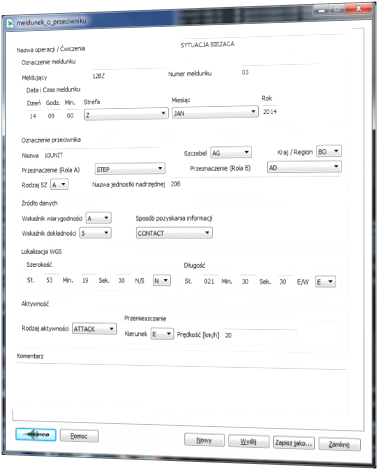This screenshot has width=379, height=471.
Task: Open the Miesiąc dropdown showing JAN
Action: pos(215,112)
